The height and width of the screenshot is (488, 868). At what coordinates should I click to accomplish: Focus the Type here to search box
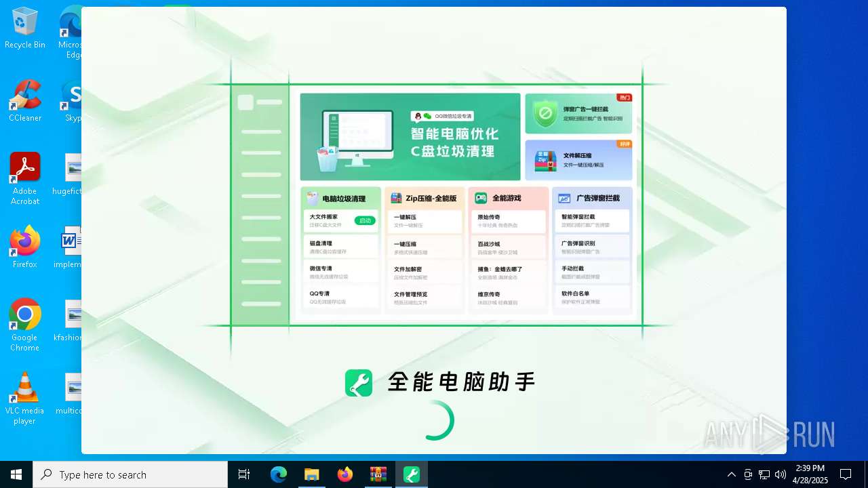130,474
